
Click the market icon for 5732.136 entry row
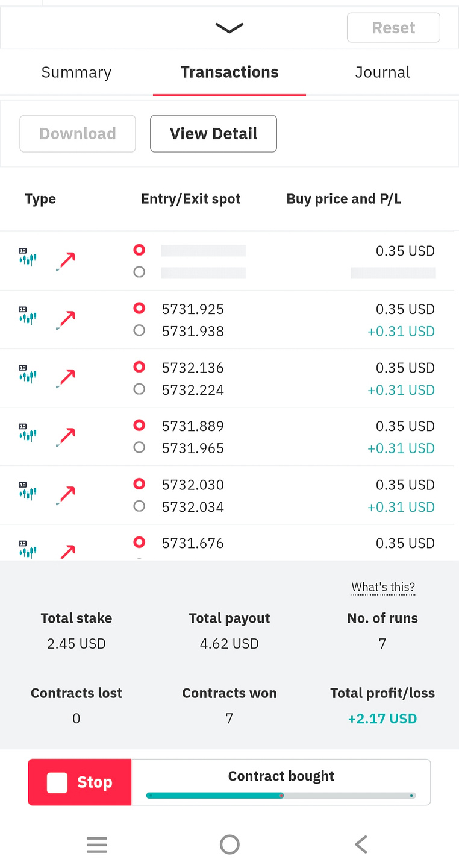point(28,374)
